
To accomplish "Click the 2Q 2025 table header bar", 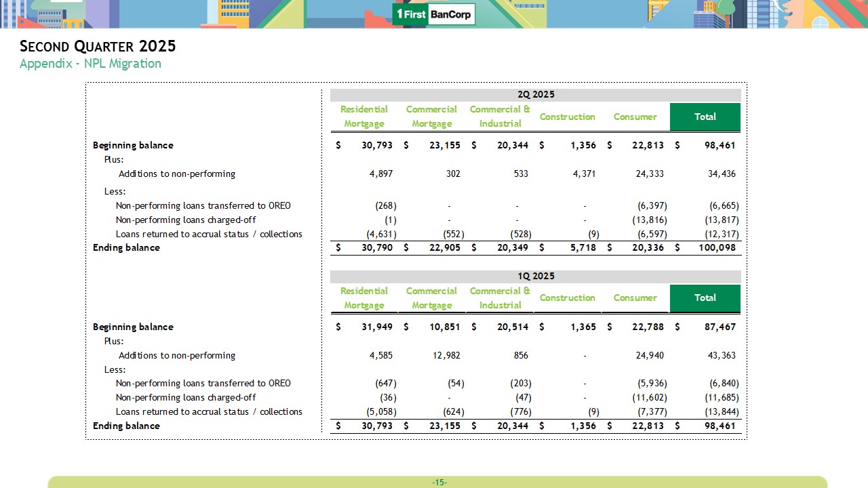I will click(535, 95).
